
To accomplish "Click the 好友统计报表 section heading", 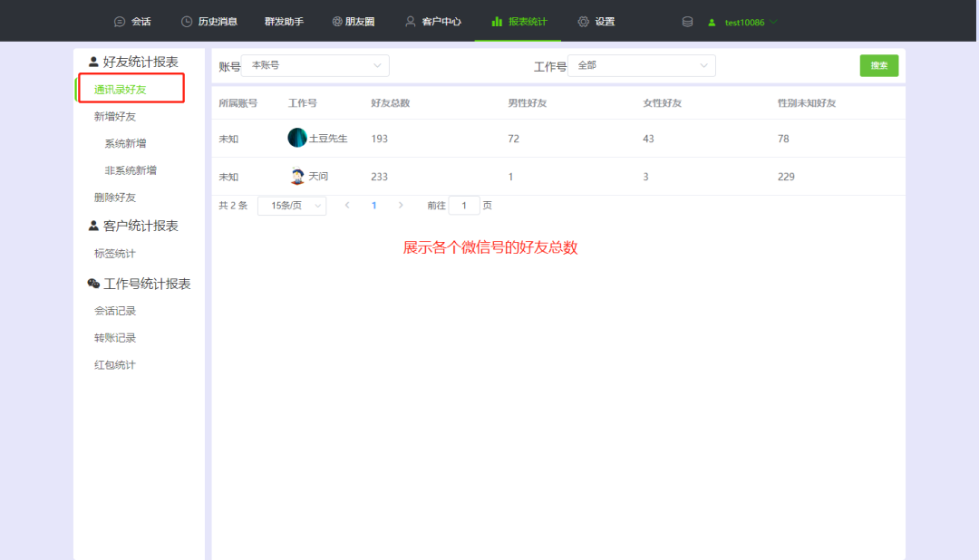I will (x=141, y=62).
